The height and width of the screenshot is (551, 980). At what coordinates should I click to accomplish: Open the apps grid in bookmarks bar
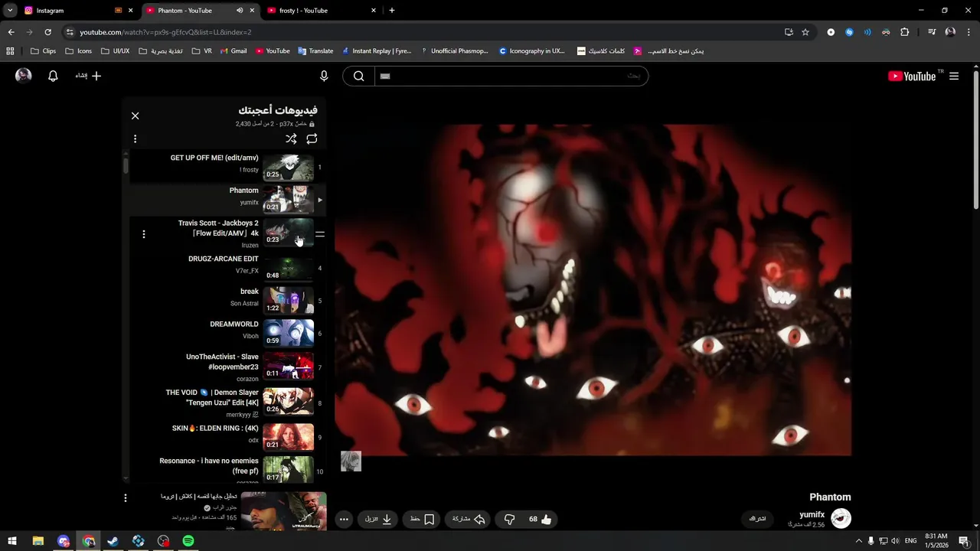[x=10, y=51]
